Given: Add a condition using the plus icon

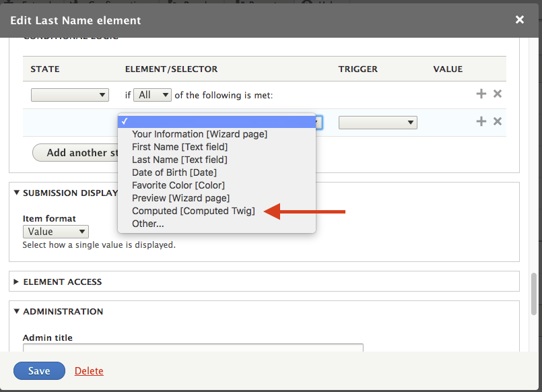Looking at the screenshot, I should (481, 94).
